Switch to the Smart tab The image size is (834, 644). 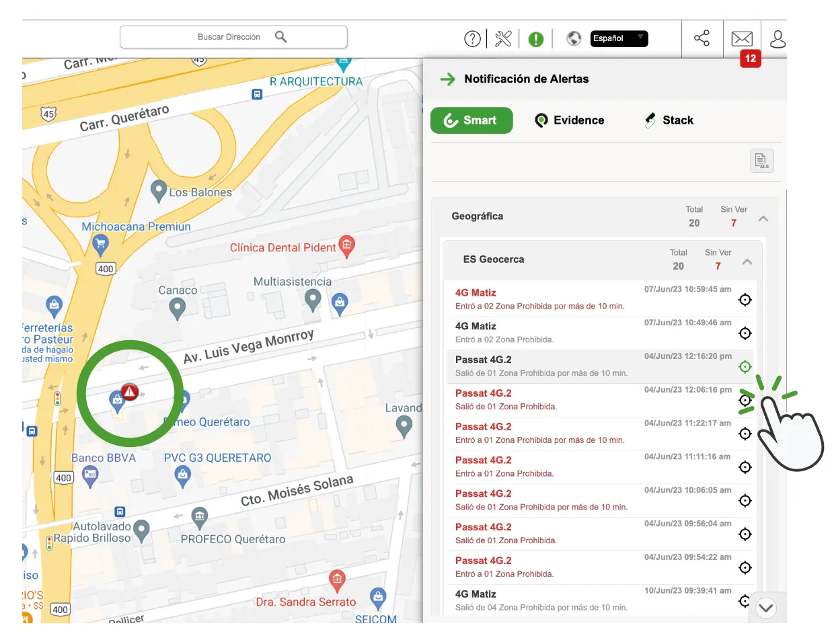(471, 120)
